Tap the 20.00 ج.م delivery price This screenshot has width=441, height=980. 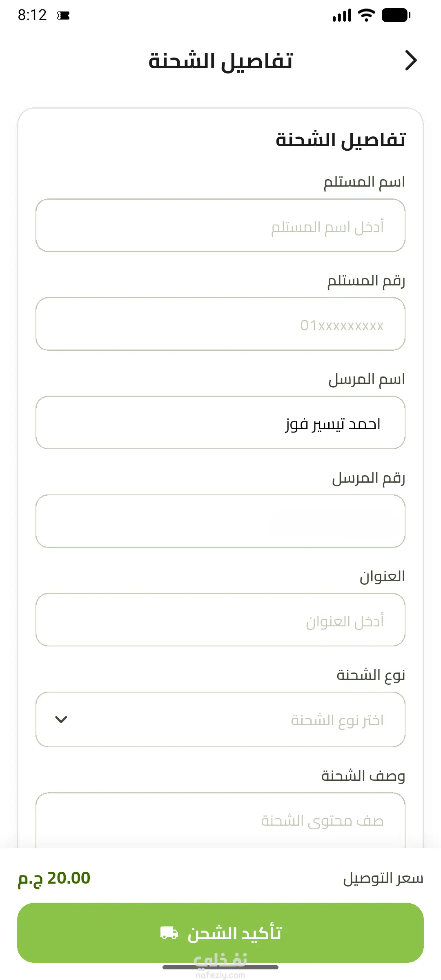[x=54, y=878]
